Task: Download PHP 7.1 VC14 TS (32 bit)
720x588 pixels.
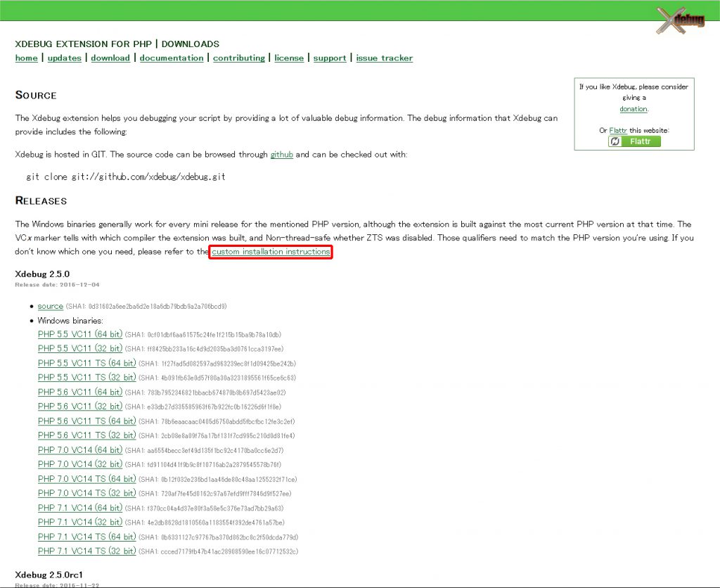Action: point(86,551)
